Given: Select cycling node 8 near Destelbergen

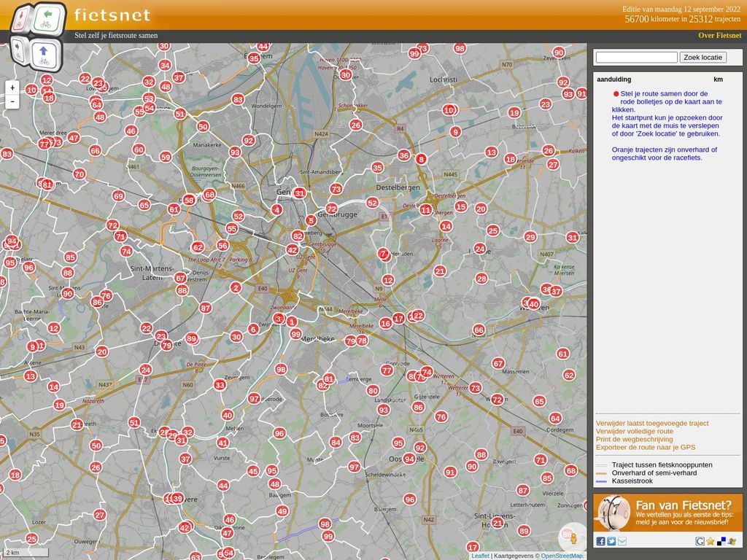Looking at the screenshot, I should (x=421, y=160).
